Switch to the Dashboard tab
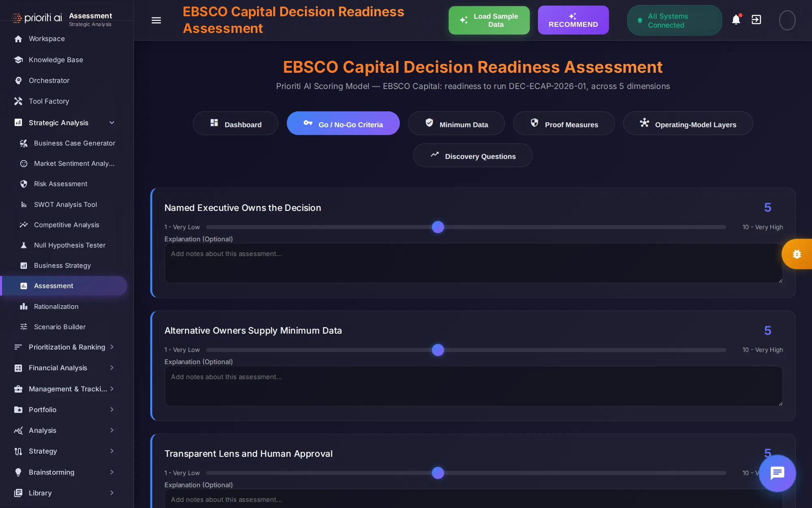 (x=235, y=124)
